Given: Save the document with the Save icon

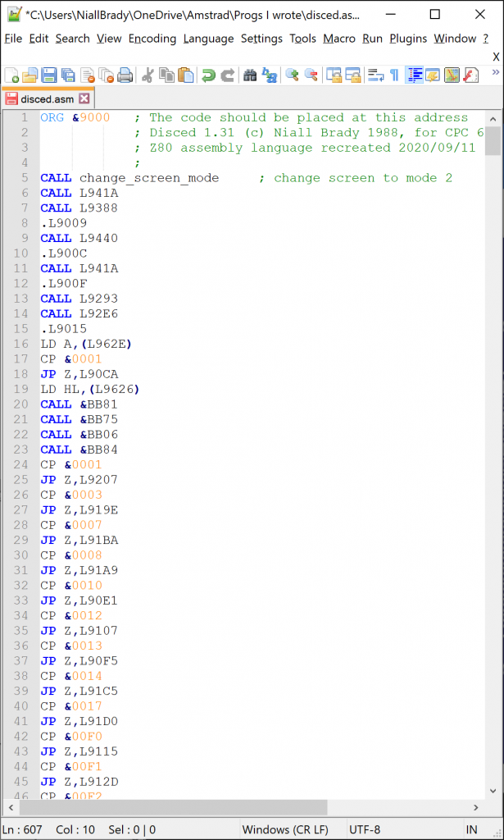Looking at the screenshot, I should [49, 75].
